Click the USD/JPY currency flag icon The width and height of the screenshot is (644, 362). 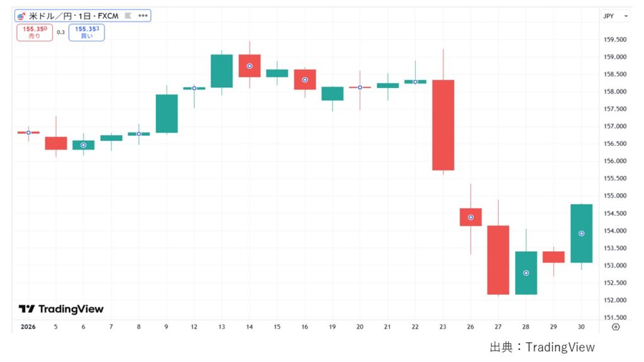[x=21, y=16]
